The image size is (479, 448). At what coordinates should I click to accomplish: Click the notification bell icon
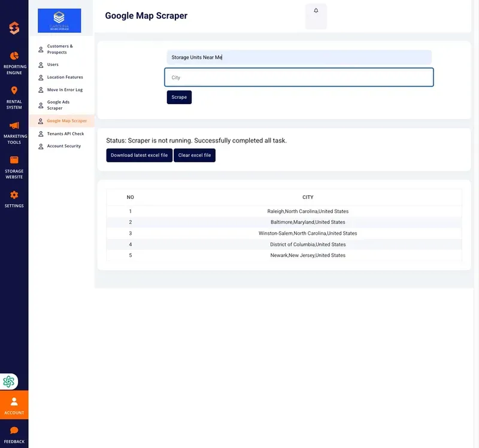[x=316, y=11]
